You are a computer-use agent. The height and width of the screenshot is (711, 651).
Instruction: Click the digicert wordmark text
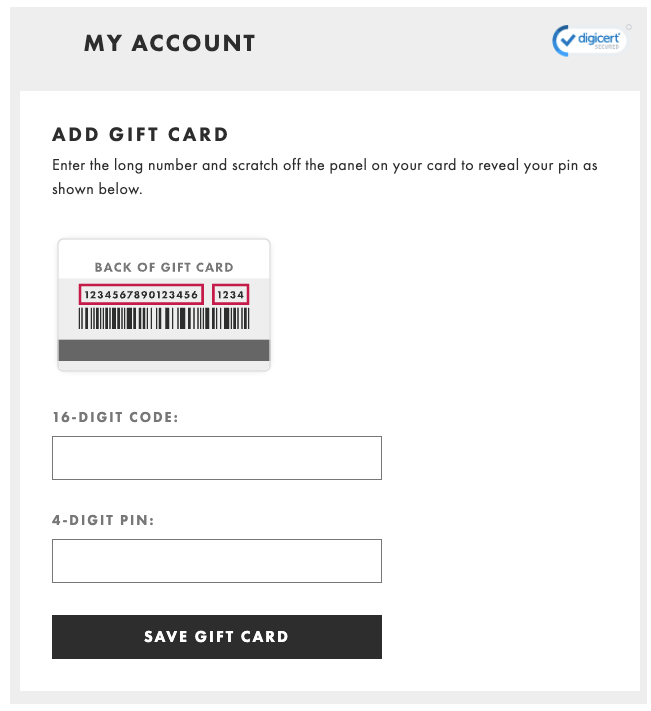pyautogui.click(x=598, y=38)
